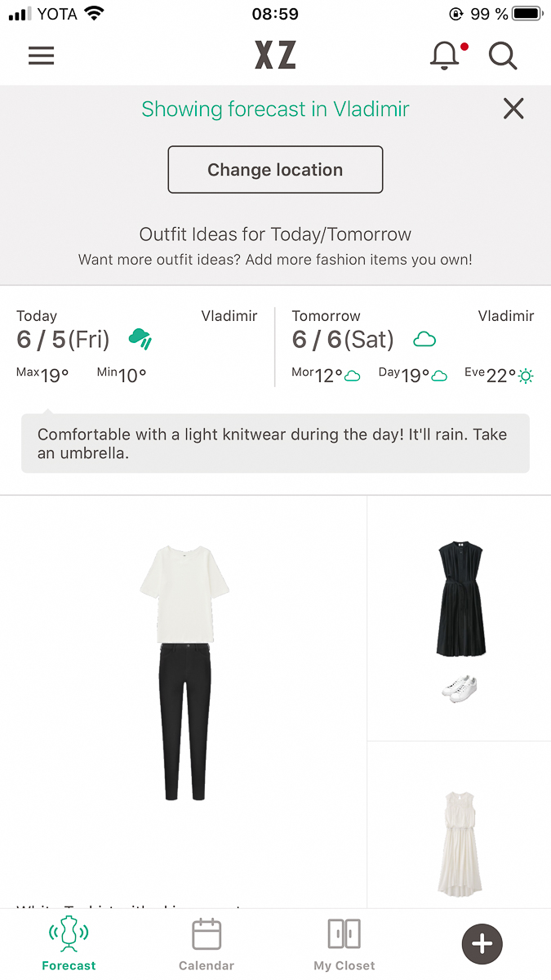This screenshot has height=980, width=551.
Task: Go to My Closet tab
Action: [344, 944]
